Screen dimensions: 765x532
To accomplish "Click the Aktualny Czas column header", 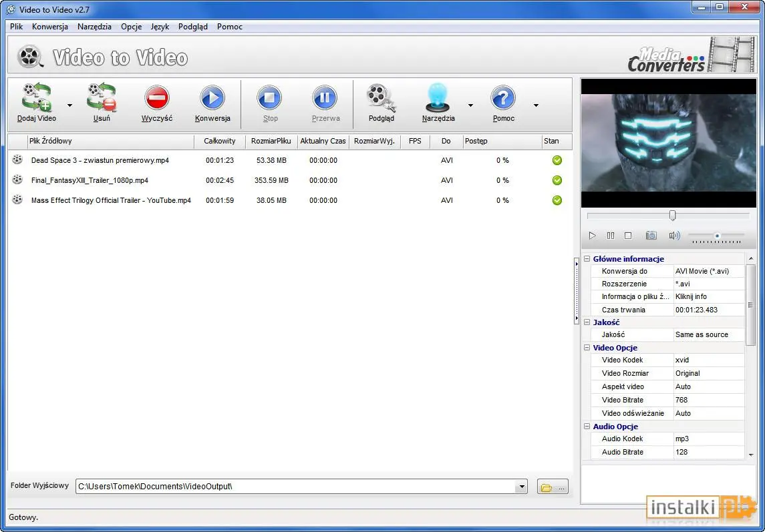I will [x=323, y=141].
